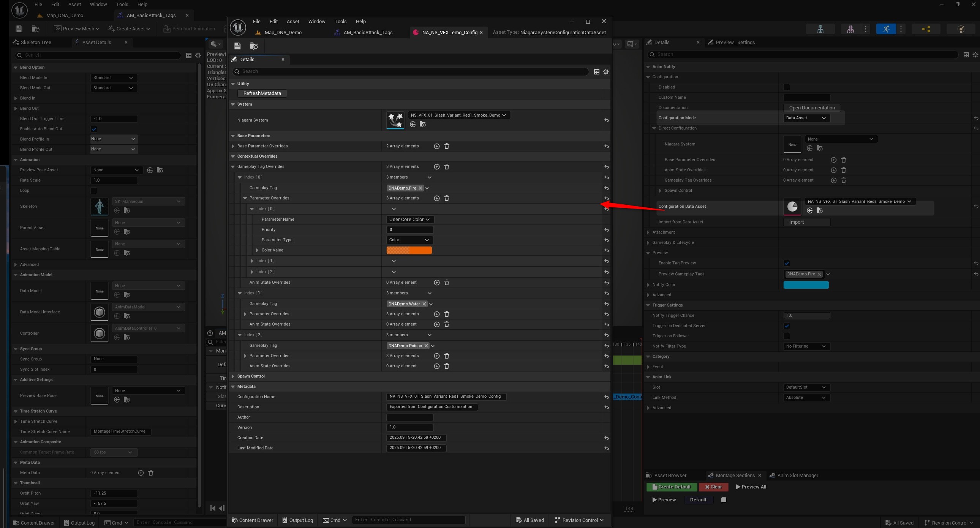Enable the Loop checkbox

tap(93, 191)
